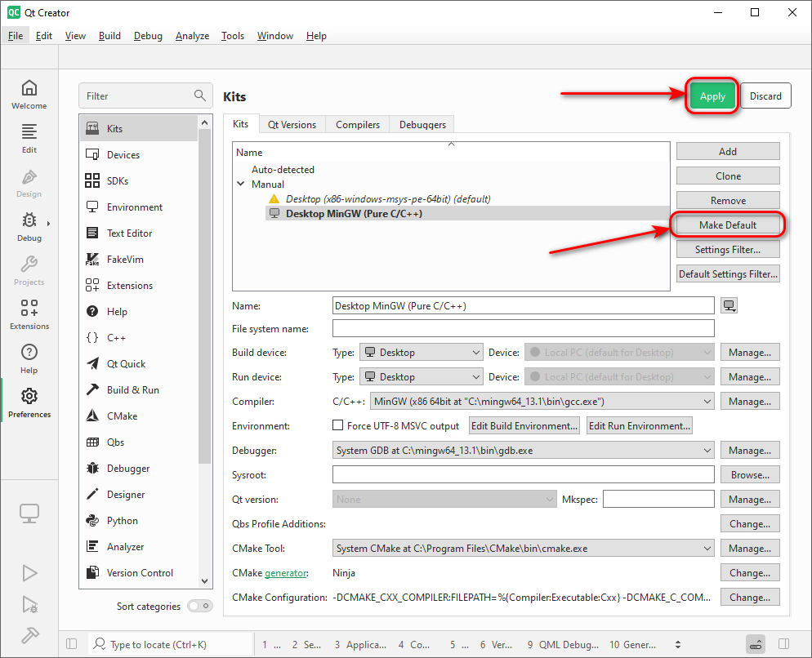Click the Clone kit button

tap(728, 176)
